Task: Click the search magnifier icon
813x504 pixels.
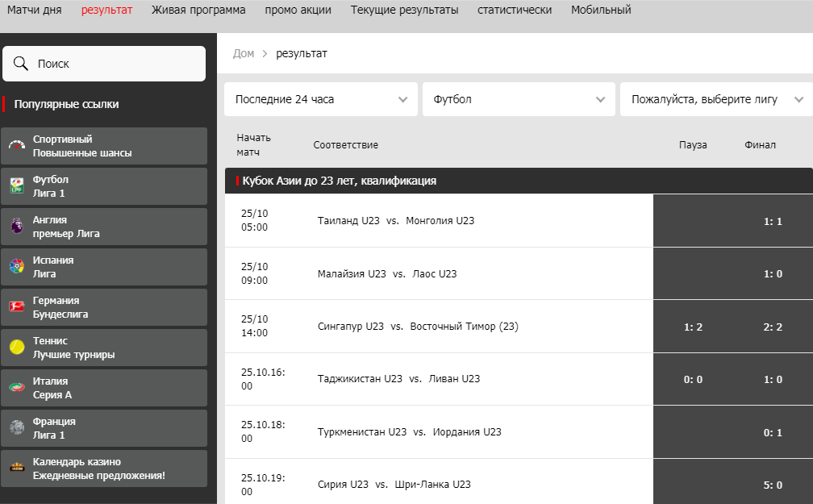Action: 21,63
